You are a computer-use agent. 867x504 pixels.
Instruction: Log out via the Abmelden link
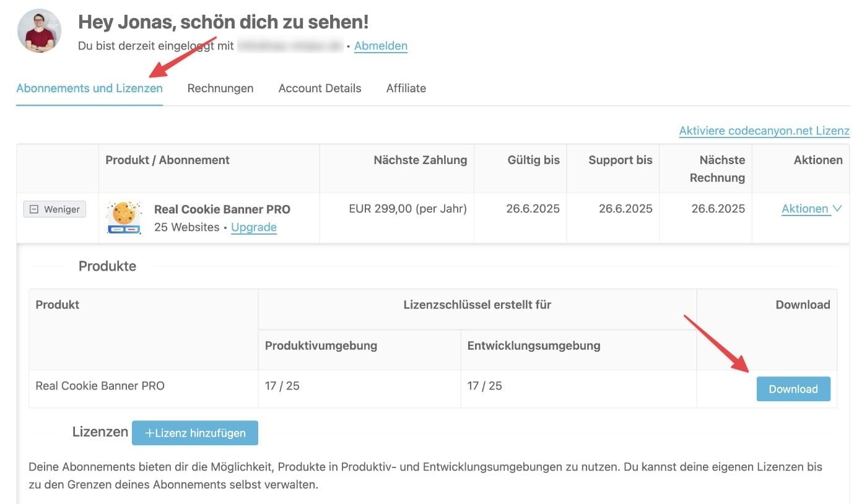pyautogui.click(x=380, y=46)
